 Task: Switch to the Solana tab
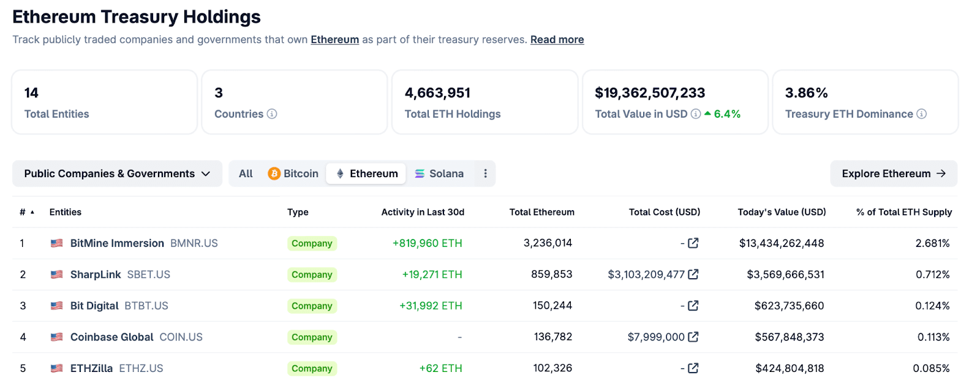(x=439, y=173)
